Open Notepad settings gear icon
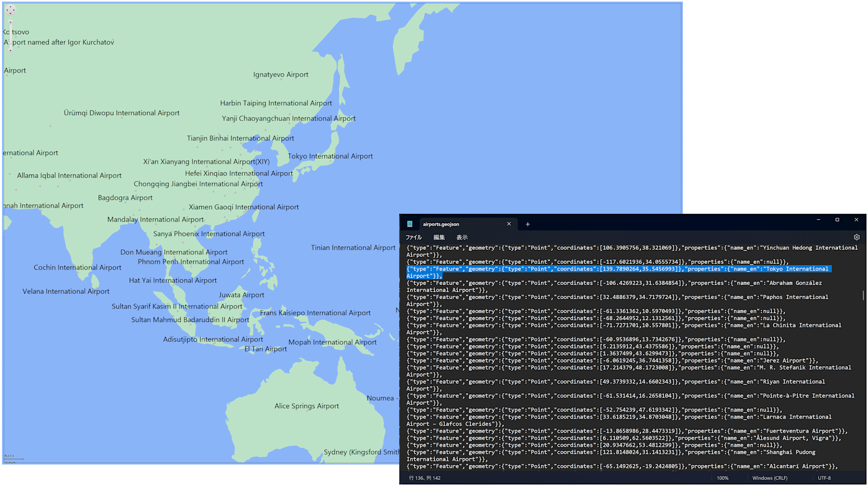 (x=857, y=237)
